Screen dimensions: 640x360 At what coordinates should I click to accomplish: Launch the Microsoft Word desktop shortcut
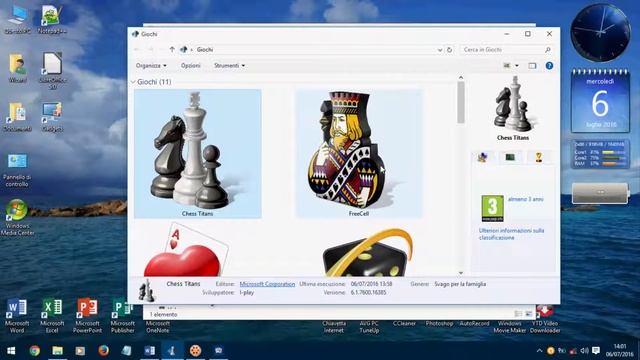tap(17, 316)
